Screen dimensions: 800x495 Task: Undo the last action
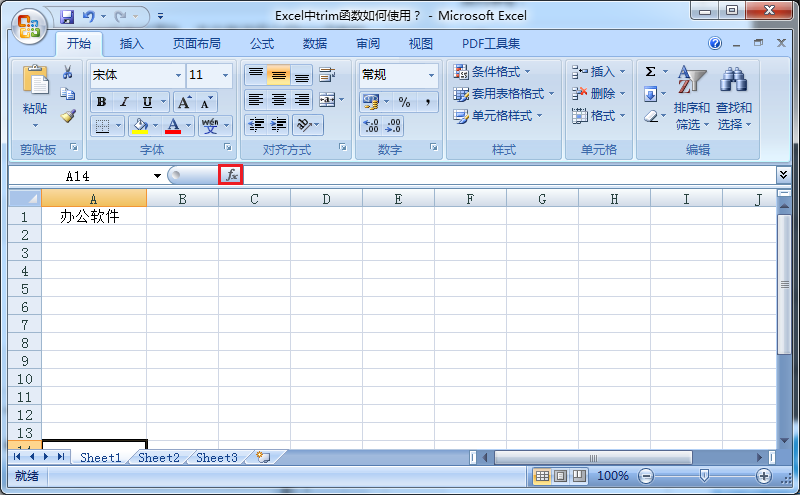tap(89, 17)
